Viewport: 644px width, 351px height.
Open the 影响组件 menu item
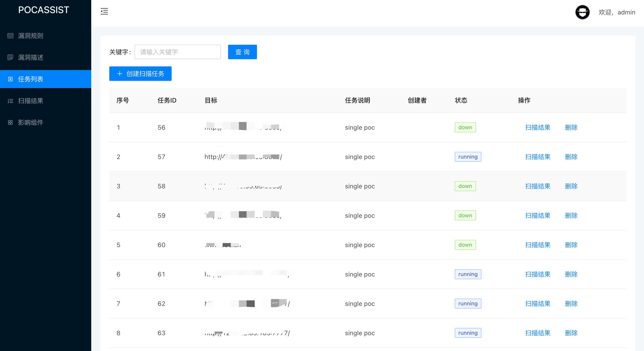tap(30, 122)
